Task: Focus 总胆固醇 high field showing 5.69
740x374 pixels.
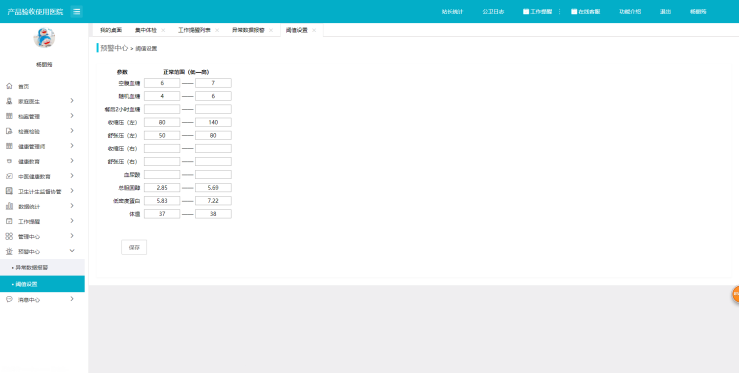Action: [213, 188]
